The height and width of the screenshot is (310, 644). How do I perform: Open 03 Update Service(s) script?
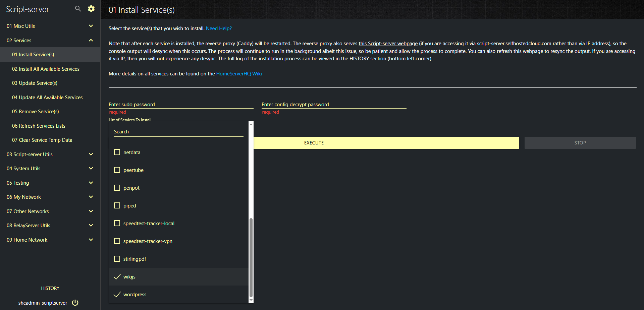point(35,83)
